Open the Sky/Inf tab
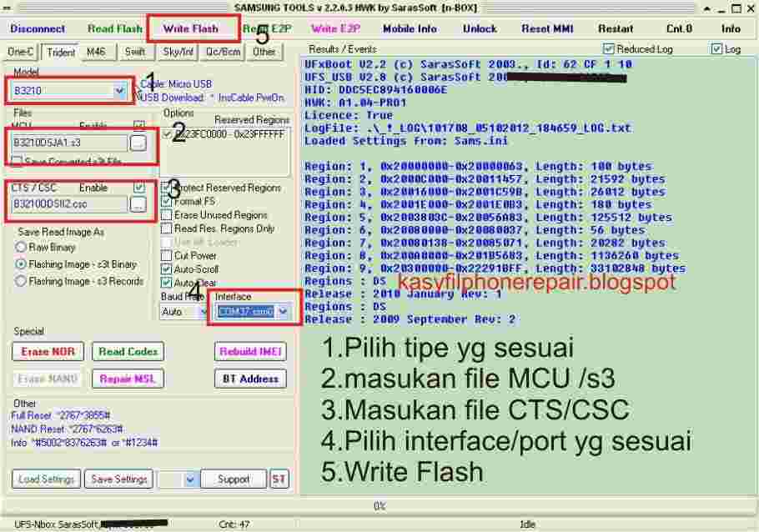Image resolution: width=759 pixels, height=532 pixels. coord(178,52)
